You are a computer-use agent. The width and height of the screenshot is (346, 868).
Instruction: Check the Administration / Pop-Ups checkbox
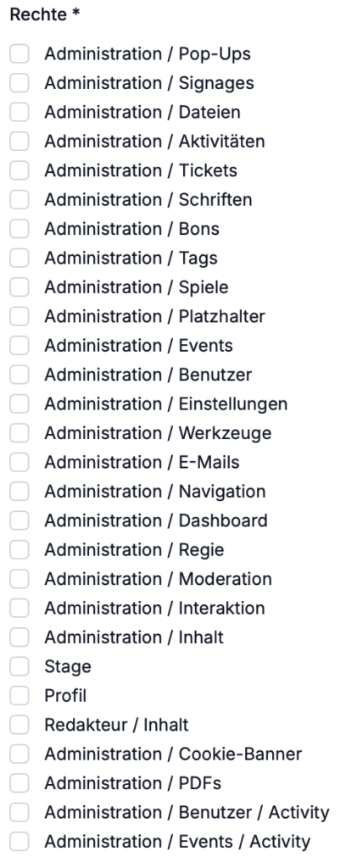pos(20,54)
